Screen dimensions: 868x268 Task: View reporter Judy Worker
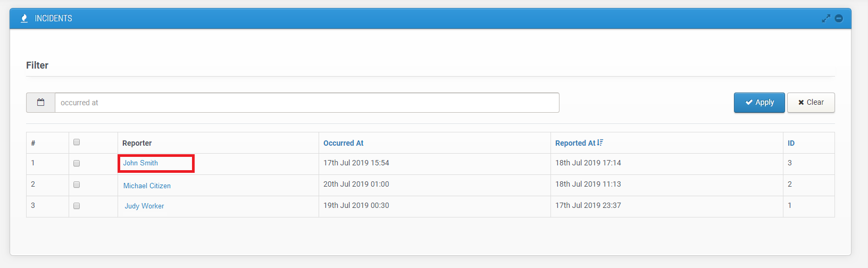(x=144, y=206)
